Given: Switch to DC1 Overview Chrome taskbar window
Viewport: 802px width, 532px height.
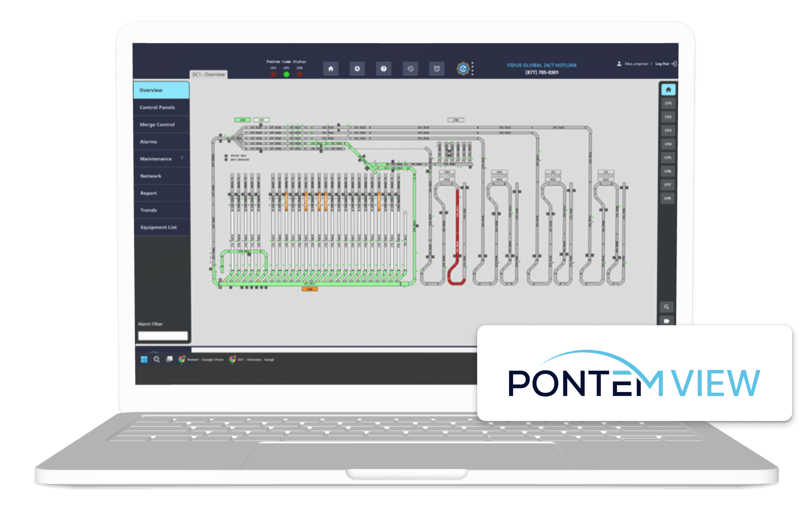Looking at the screenshot, I should point(252,360).
